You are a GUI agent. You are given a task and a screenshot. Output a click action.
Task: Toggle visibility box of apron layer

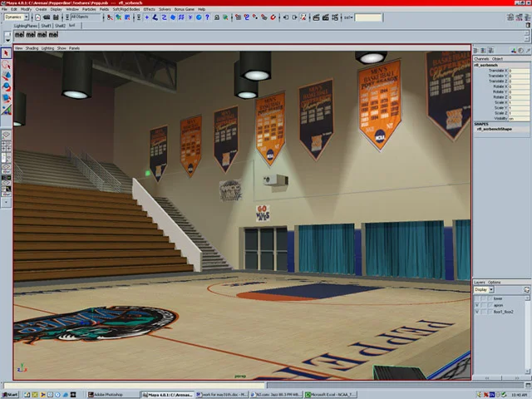pos(476,305)
